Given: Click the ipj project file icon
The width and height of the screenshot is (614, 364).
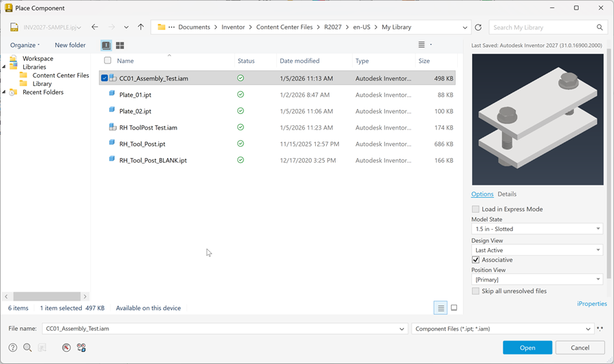Looking at the screenshot, I should tap(14, 27).
